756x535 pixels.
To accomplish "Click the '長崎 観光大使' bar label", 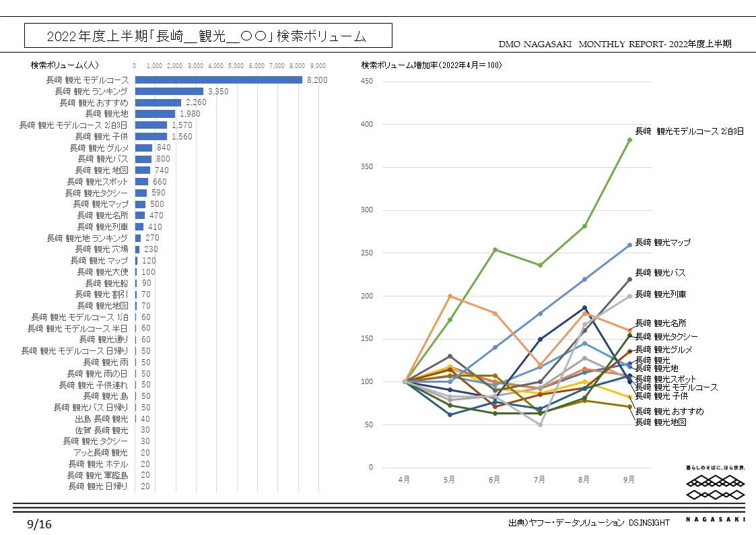I will (103, 272).
